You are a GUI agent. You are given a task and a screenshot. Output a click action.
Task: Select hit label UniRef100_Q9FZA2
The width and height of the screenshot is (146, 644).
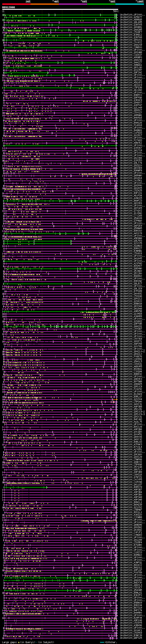[x=131, y=72]
